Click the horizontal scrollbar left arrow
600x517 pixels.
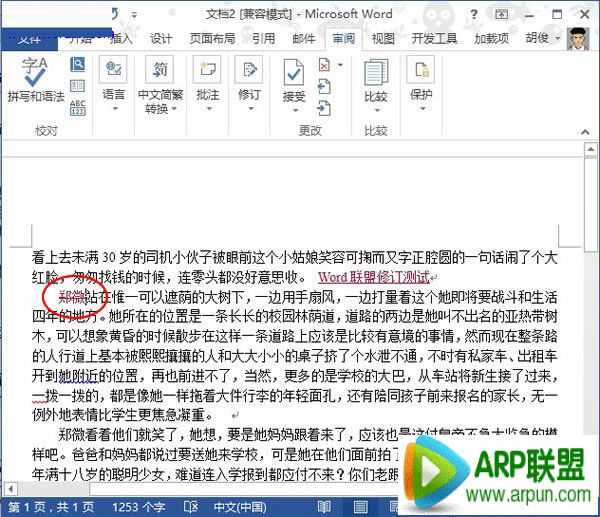click(11, 489)
